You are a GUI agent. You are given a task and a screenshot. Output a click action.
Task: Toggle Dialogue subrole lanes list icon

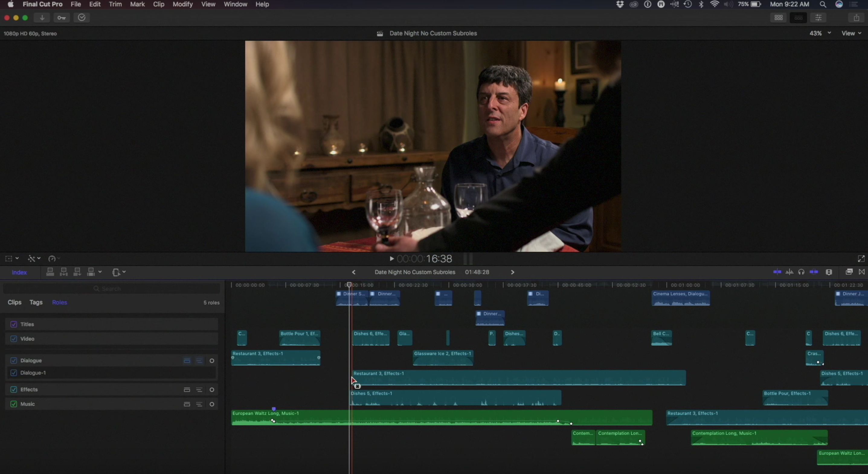199,360
